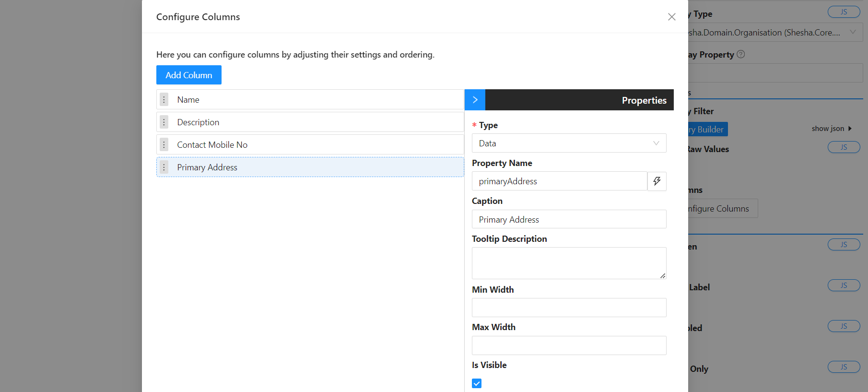Close the Configure Columns dialog
868x392 pixels.
(671, 17)
